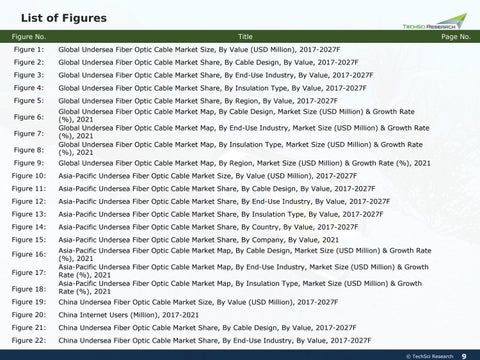Click Figure 14 Asia-Pacific By Country share
480x360 pixels.
tap(208, 227)
